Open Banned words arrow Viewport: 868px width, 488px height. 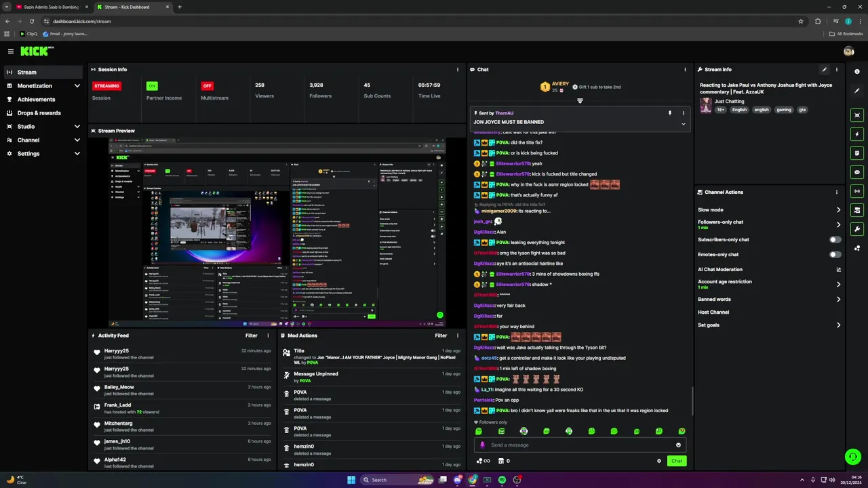tap(838, 300)
